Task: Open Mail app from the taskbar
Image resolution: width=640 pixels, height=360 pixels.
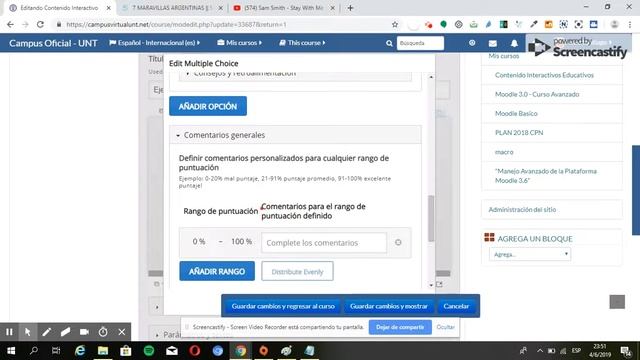Action: 172,351
